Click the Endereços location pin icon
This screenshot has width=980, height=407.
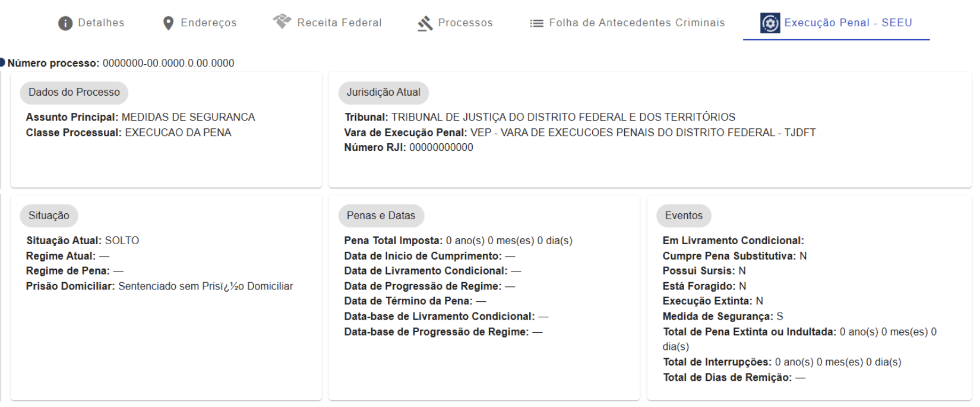pos(168,23)
